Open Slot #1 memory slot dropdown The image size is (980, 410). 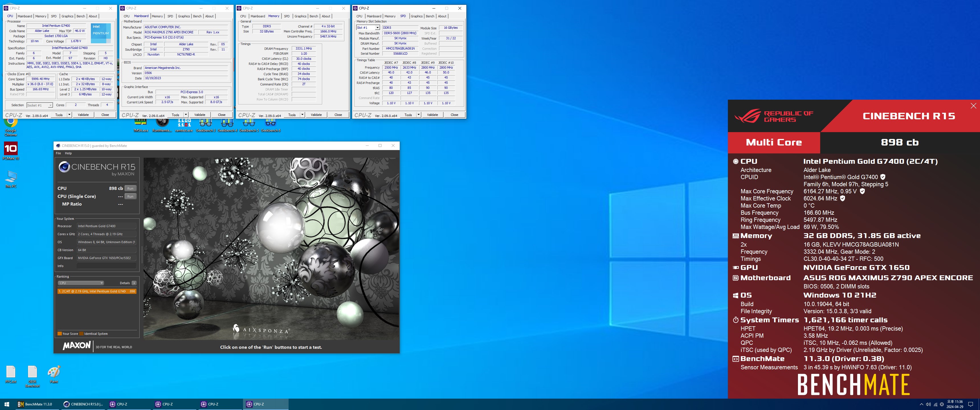[368, 27]
